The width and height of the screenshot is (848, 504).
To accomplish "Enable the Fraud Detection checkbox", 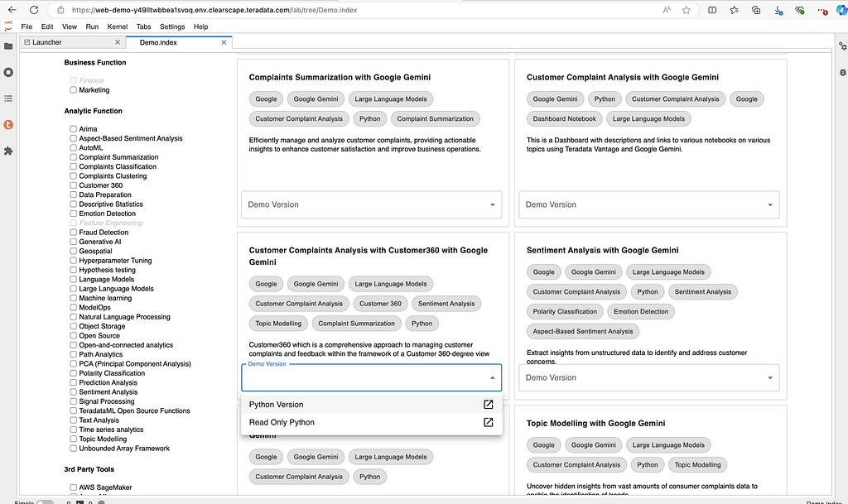I will tap(73, 233).
